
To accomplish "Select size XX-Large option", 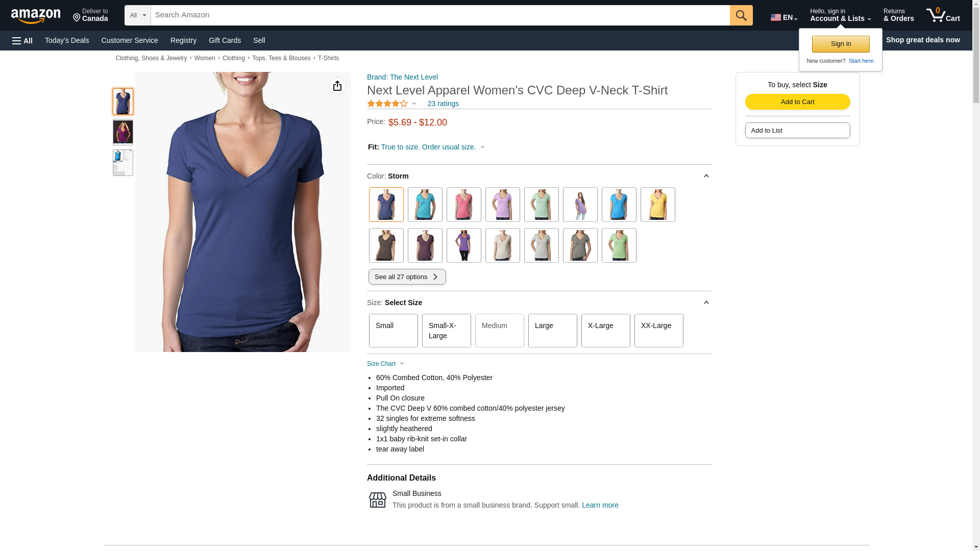I will (x=658, y=331).
